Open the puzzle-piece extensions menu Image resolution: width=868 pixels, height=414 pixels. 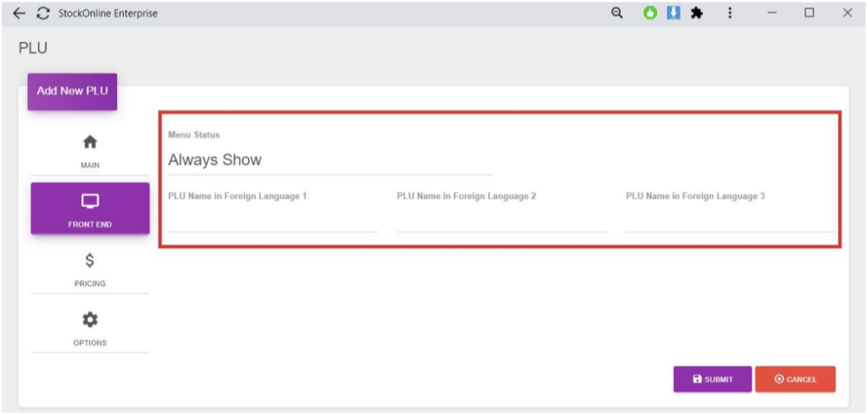point(697,14)
